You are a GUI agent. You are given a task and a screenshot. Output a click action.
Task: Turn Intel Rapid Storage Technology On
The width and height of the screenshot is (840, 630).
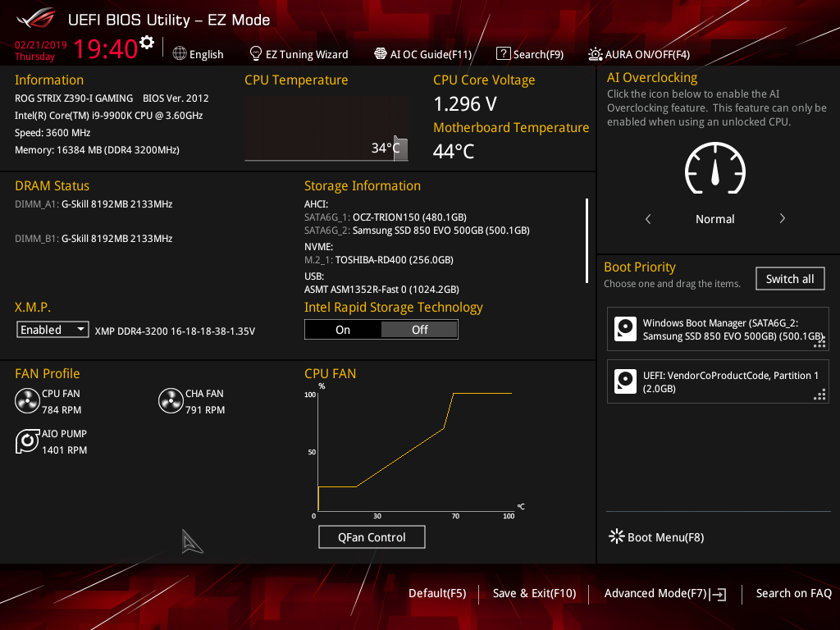[x=343, y=330]
